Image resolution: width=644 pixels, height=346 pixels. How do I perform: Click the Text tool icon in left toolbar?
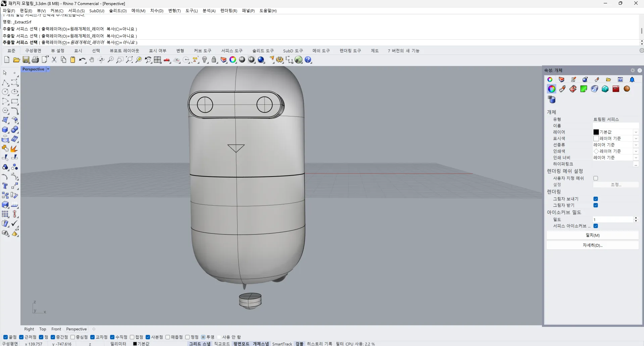click(x=5, y=186)
